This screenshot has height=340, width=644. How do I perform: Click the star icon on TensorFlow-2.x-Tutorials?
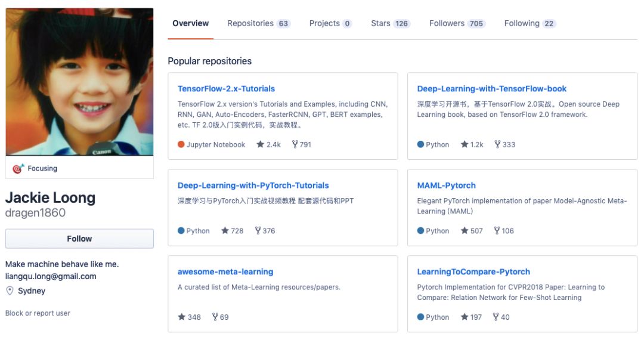[x=261, y=144]
